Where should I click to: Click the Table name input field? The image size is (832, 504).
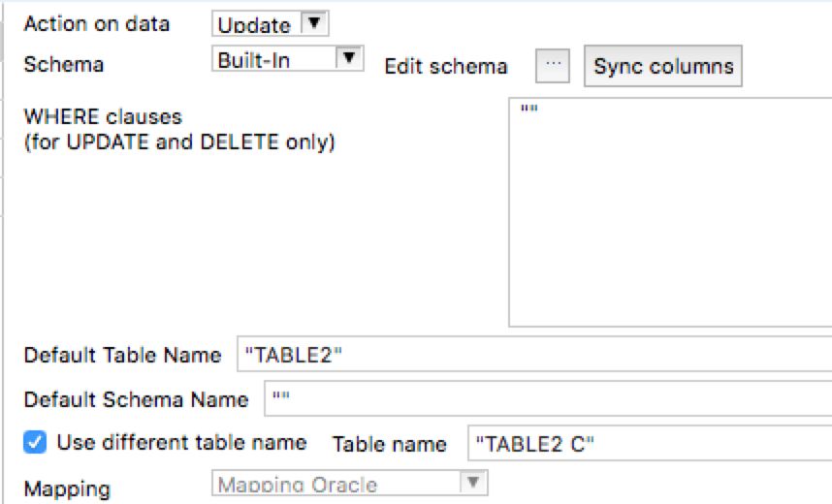pyautogui.click(x=648, y=444)
